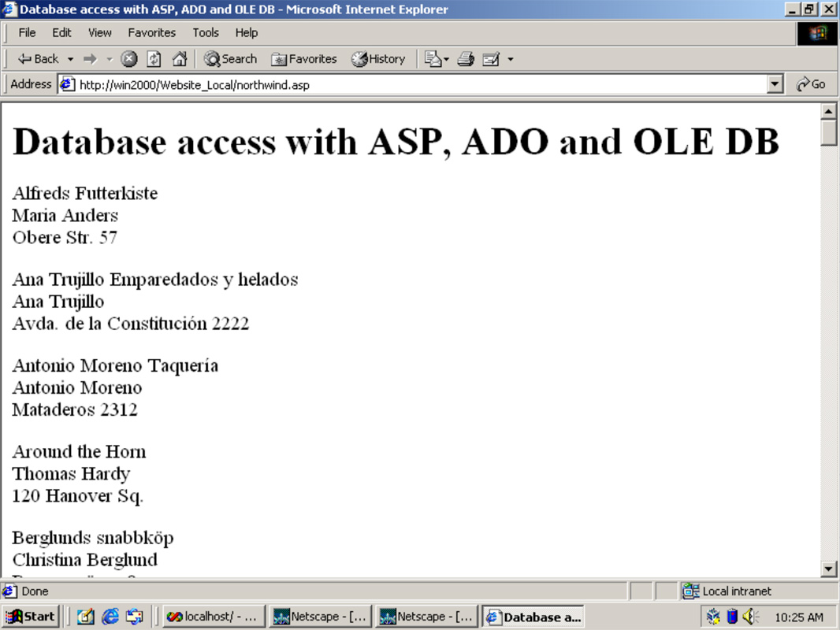840x630 pixels.
Task: Launch Outlook Express from quick launch
Action: click(135, 617)
